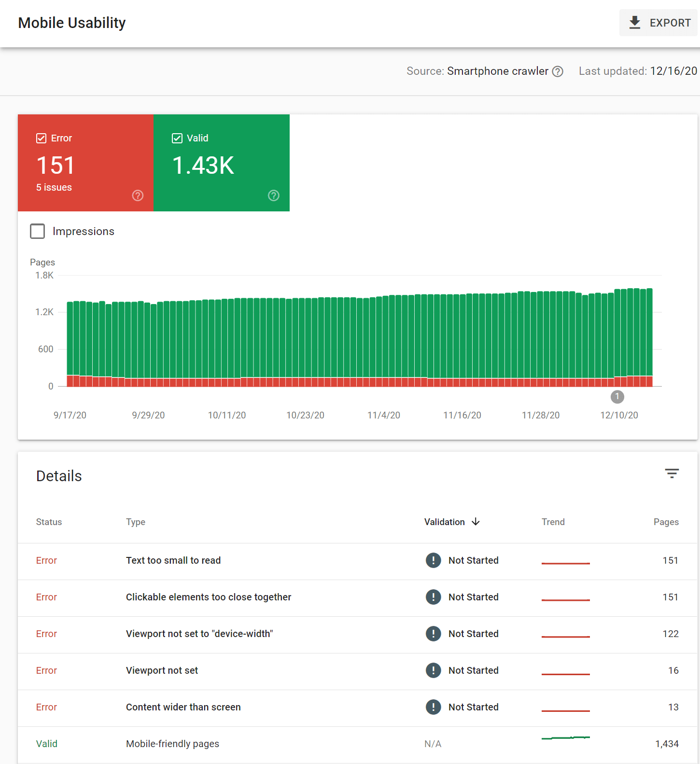Select the 'Mobile-friendly pages' valid row
This screenshot has height=764, width=700.
click(x=172, y=744)
